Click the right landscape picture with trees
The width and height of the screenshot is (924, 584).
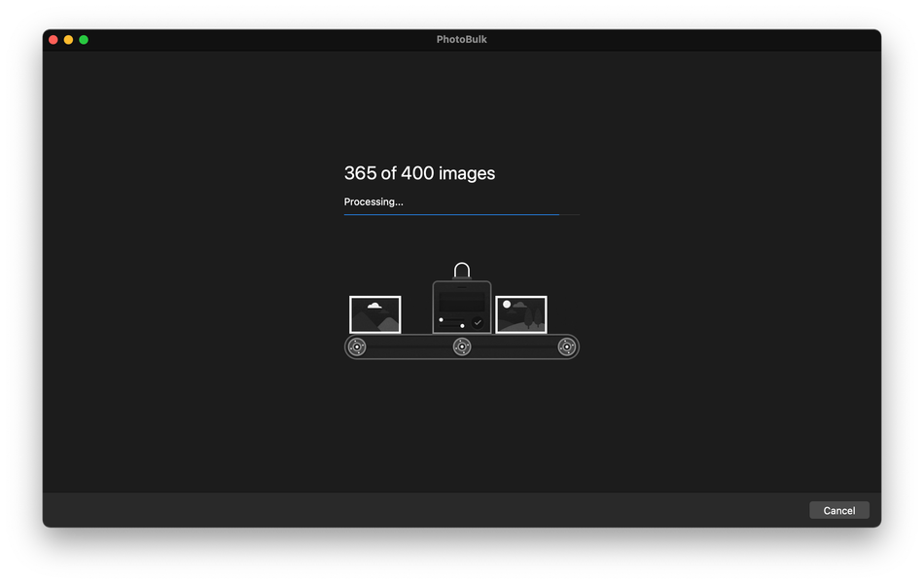coord(521,314)
